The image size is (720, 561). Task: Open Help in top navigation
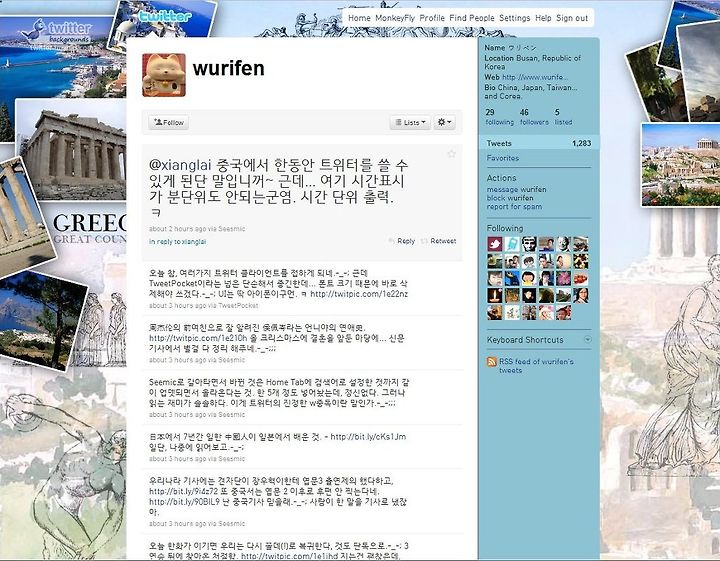(x=543, y=18)
